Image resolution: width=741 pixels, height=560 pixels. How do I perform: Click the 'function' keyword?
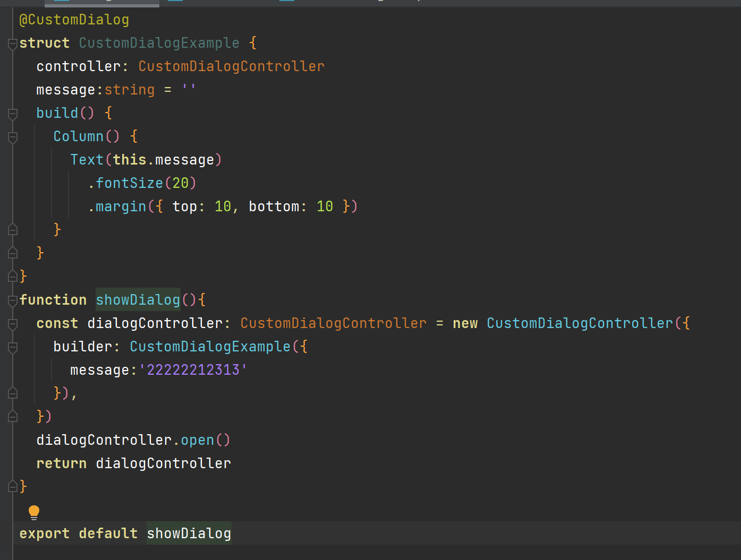pyautogui.click(x=53, y=300)
